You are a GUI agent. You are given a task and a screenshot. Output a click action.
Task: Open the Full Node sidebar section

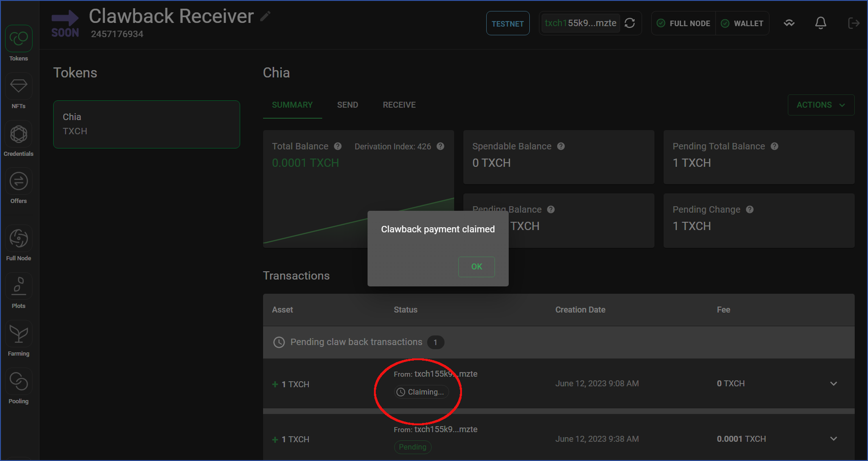tap(19, 243)
